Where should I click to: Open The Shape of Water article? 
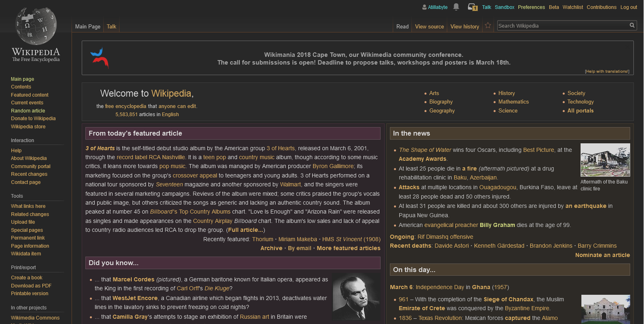[425, 150]
